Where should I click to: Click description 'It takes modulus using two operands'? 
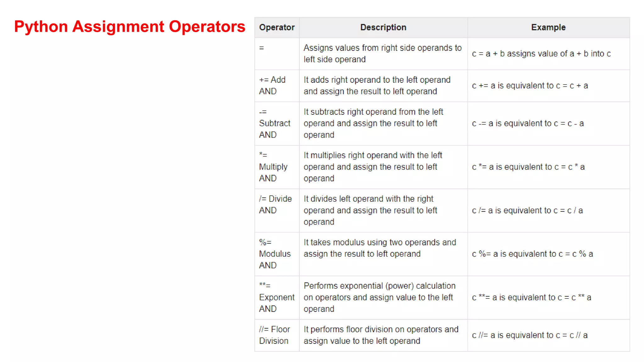tap(380, 248)
